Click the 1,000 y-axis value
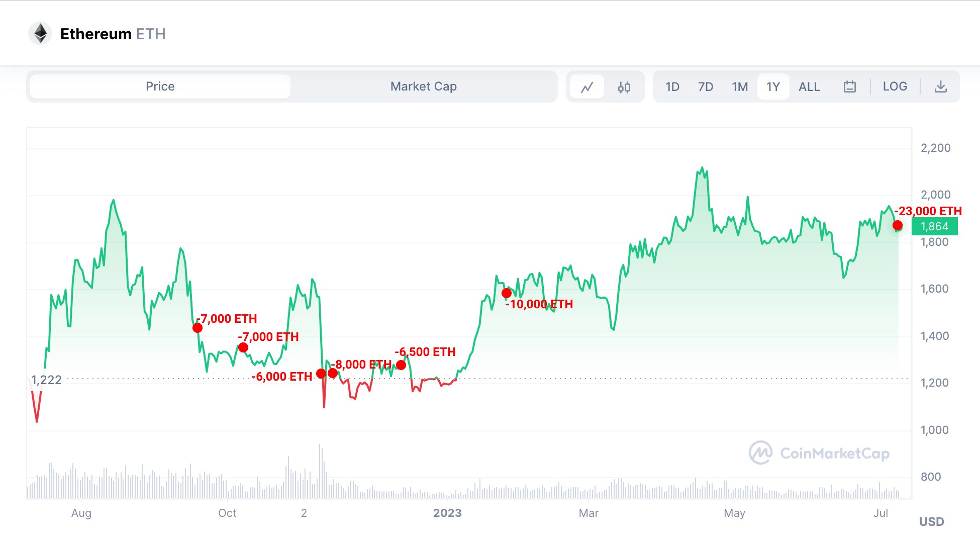 pyautogui.click(x=934, y=430)
